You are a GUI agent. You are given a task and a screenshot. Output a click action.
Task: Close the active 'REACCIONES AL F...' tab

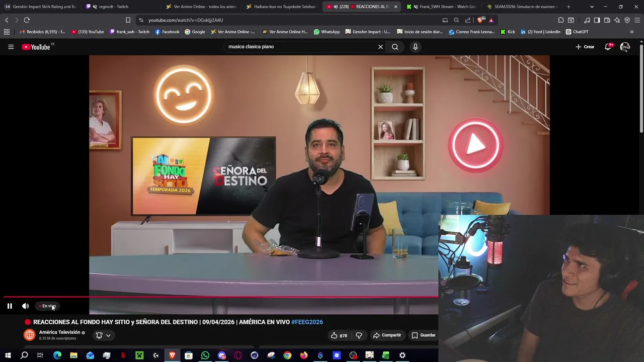395,7
